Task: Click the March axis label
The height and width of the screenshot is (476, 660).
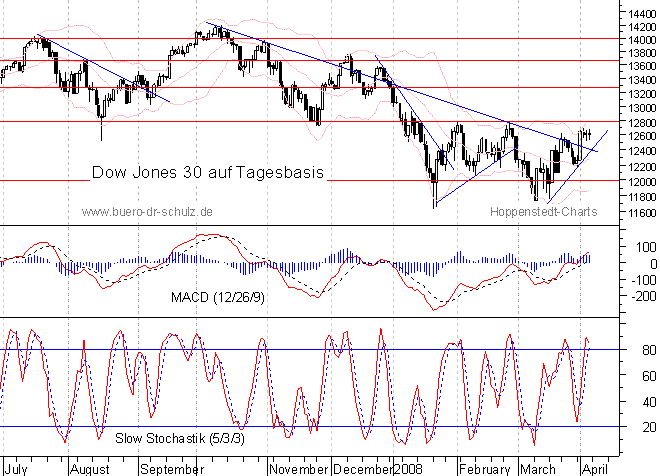Action: coord(540,466)
